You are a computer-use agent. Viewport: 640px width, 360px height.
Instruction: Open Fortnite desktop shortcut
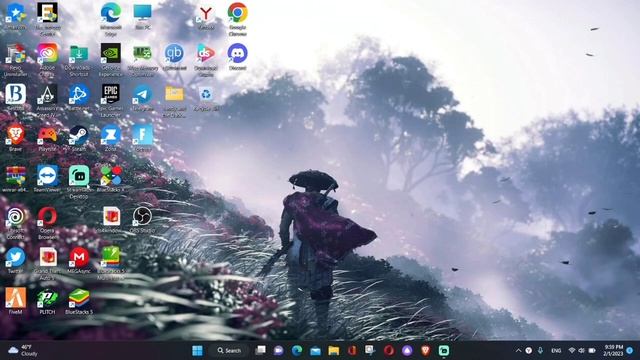click(x=142, y=135)
